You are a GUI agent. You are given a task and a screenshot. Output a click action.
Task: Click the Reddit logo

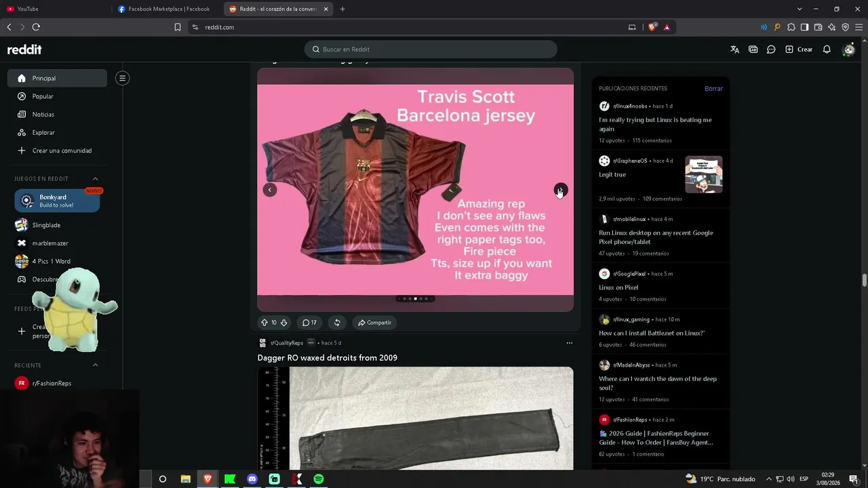24,49
